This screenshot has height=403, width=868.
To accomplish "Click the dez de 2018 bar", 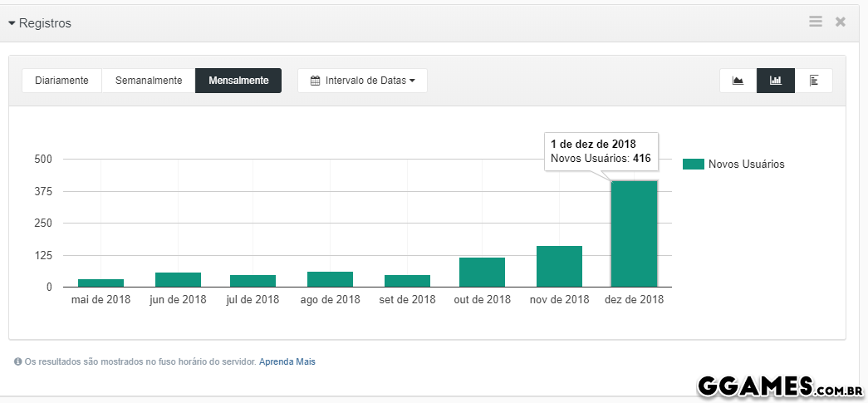I will pos(635,234).
